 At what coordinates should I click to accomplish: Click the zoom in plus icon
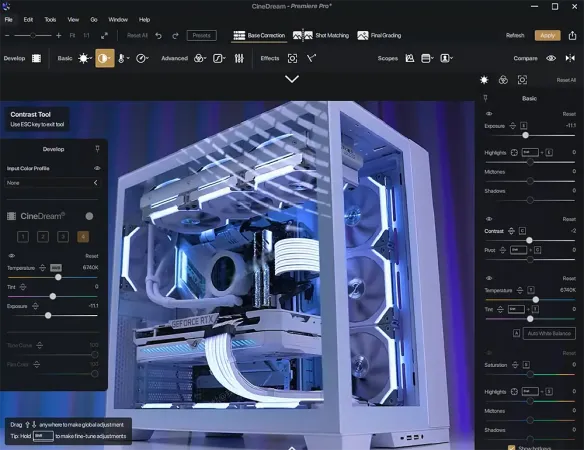point(58,35)
